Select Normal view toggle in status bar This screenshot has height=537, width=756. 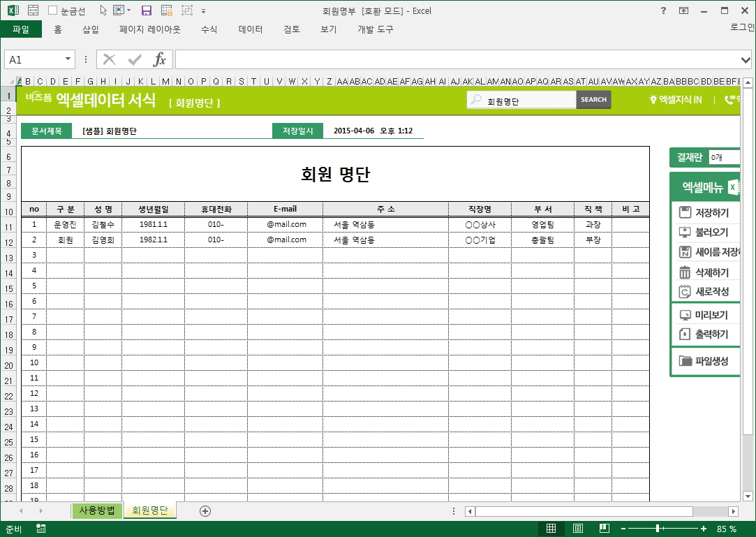tap(551, 529)
